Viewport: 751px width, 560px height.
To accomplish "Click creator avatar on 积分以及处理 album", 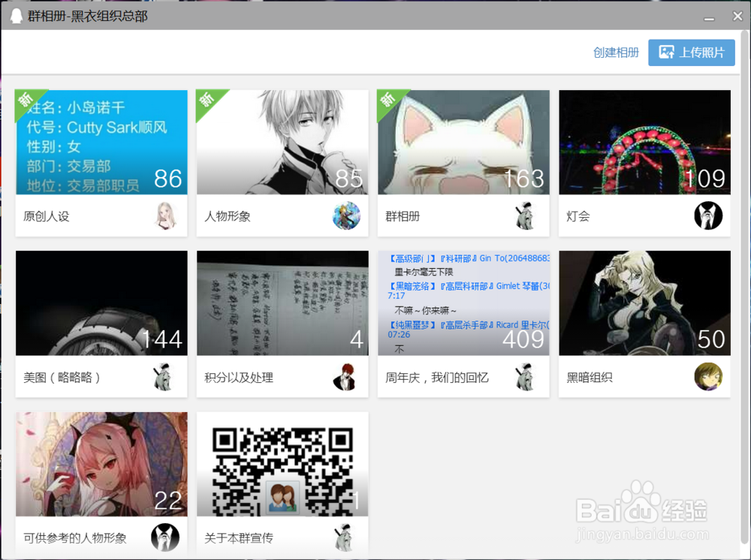I will (x=345, y=377).
